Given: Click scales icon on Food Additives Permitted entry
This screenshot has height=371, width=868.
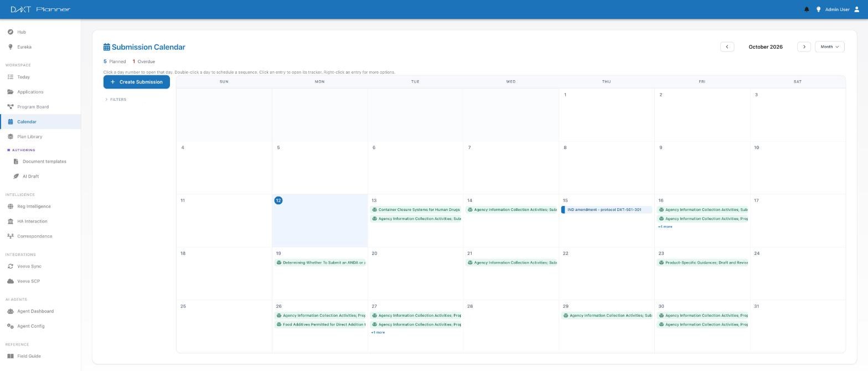Looking at the screenshot, I should [279, 324].
